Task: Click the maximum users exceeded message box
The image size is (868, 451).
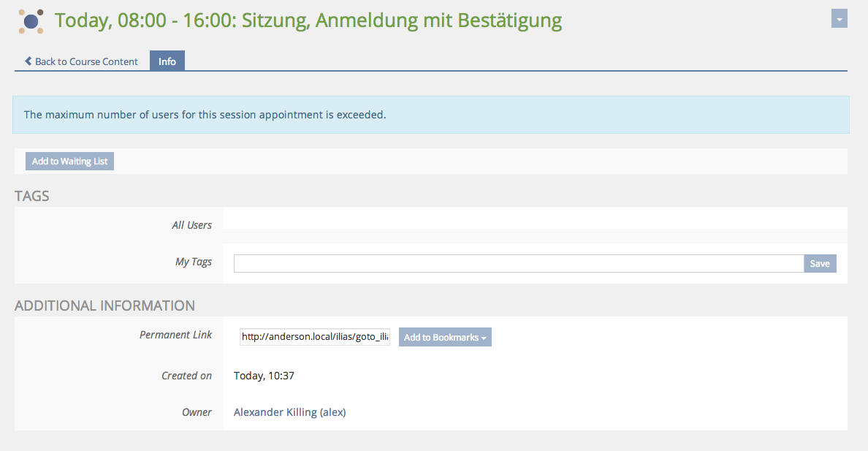Action: click(x=430, y=115)
